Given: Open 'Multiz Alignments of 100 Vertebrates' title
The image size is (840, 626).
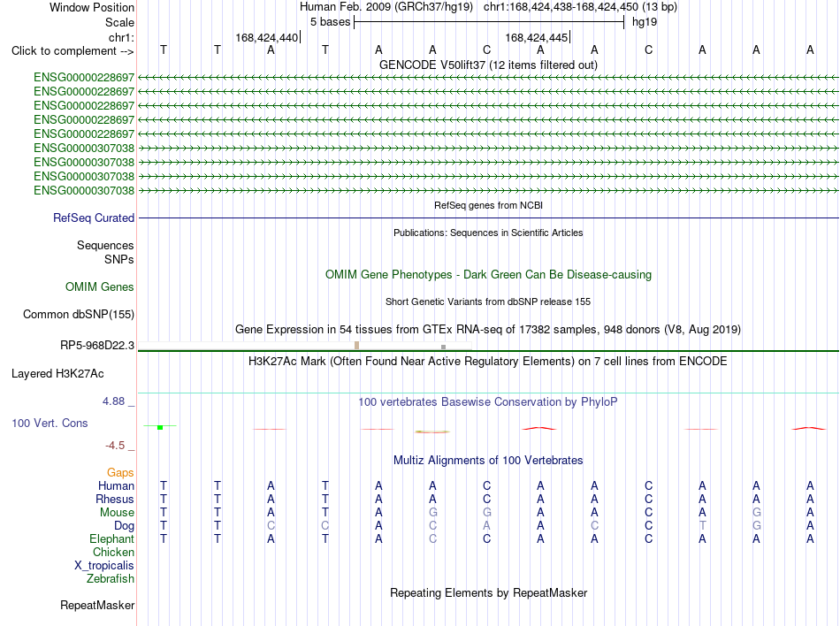Looking at the screenshot, I should (x=488, y=460).
